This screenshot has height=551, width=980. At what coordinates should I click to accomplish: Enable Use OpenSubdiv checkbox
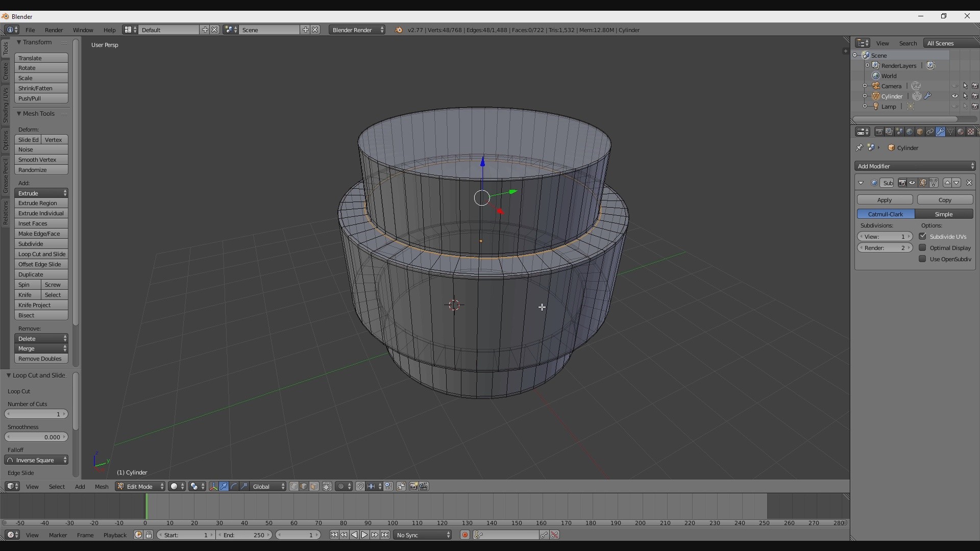923,259
